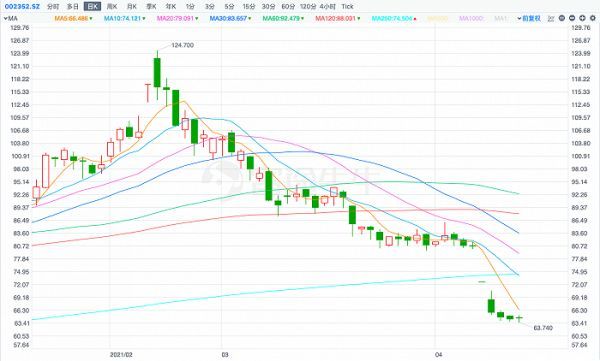Toggle the MA20 moving average label

coord(176,18)
